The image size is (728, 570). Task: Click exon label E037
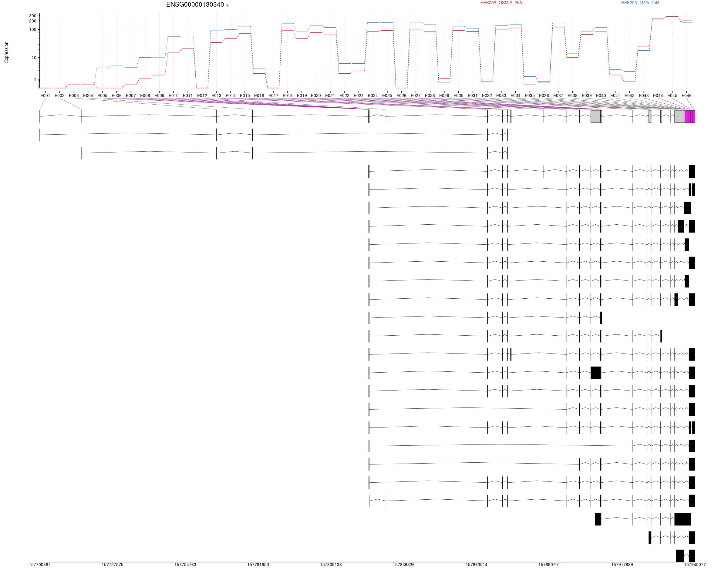tap(558, 96)
